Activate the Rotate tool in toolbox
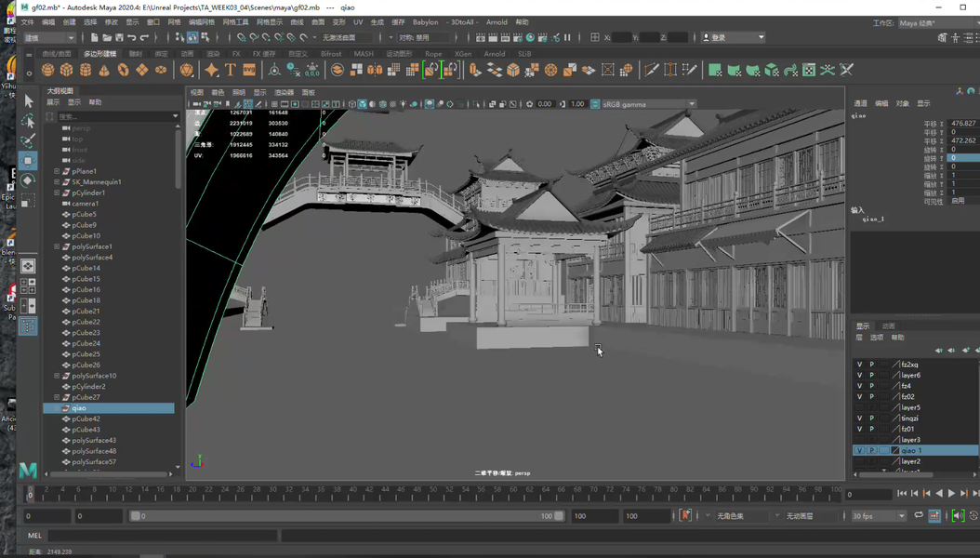Image resolution: width=980 pixels, height=558 pixels. pyautogui.click(x=28, y=180)
